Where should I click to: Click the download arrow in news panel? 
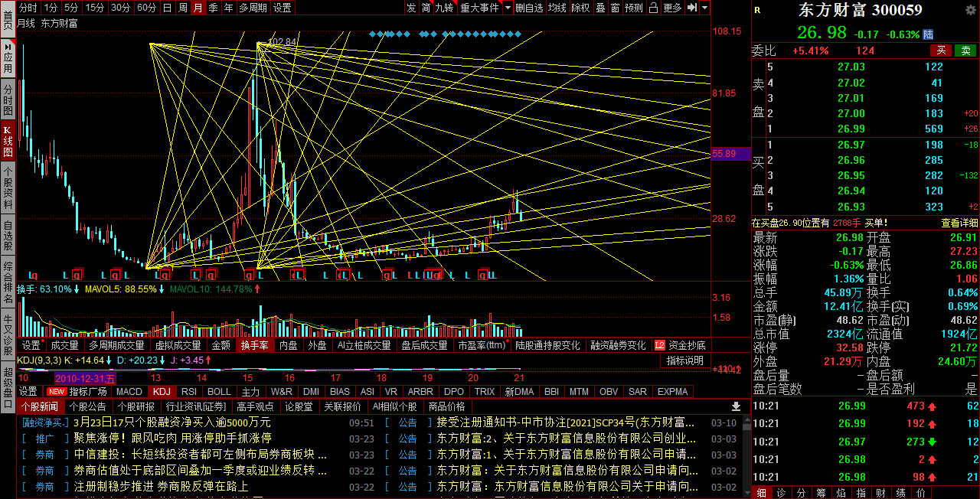[x=737, y=406]
